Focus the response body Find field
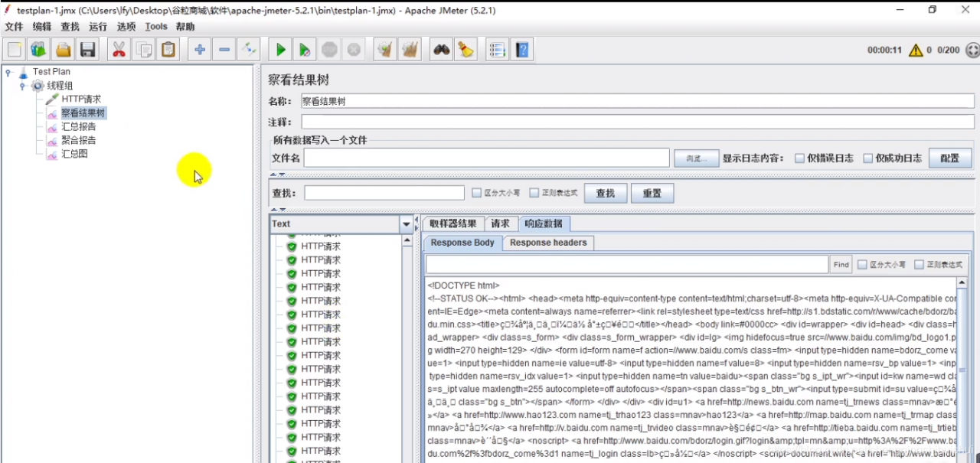This screenshot has width=980, height=463. pos(627,265)
